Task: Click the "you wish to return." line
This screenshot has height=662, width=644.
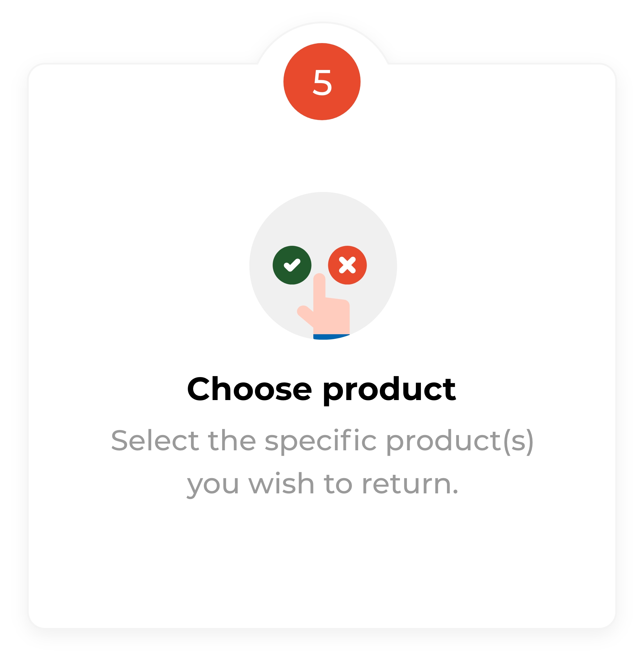Action: (x=322, y=484)
